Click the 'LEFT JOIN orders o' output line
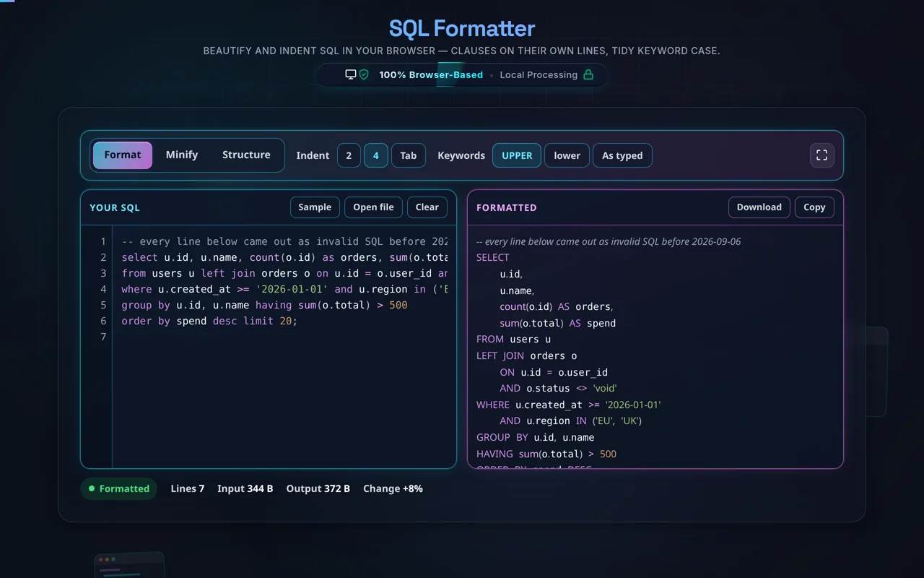Screen dimensions: 924x578 (x=527, y=355)
